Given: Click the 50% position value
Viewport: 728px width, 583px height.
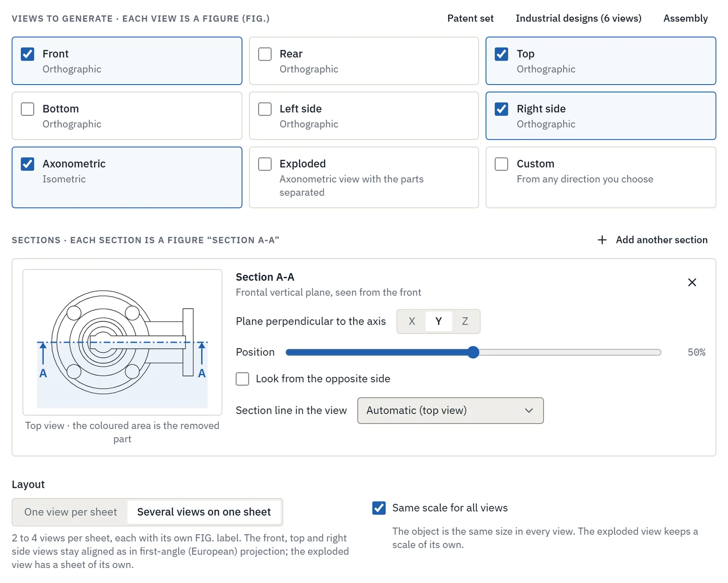Looking at the screenshot, I should pos(696,352).
